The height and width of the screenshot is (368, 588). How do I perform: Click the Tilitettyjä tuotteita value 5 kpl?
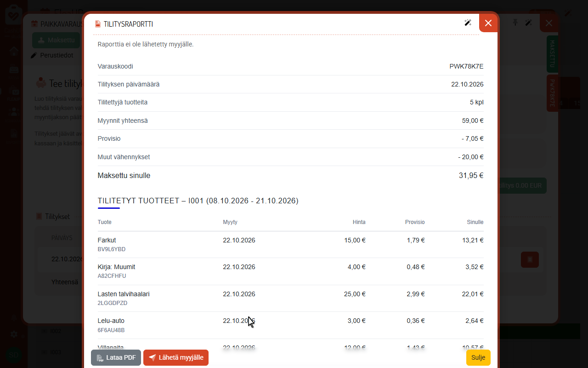coord(477,102)
